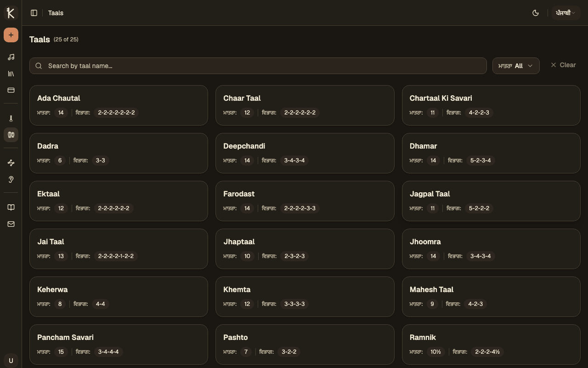Click the K app logo
The width and height of the screenshot is (588, 368).
11,13
